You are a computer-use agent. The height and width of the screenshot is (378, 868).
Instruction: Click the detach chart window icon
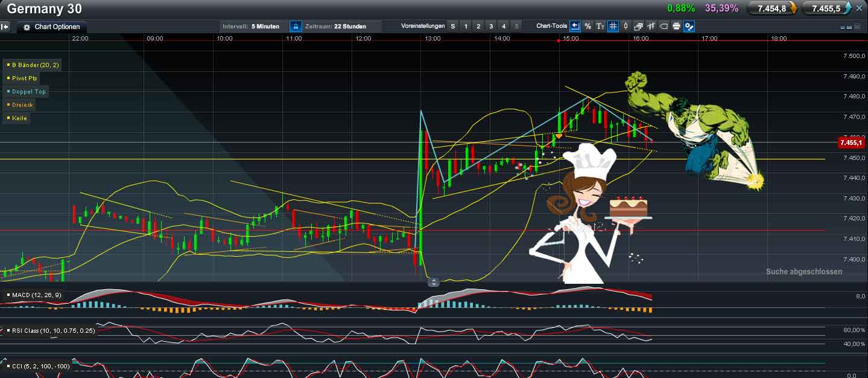[638, 26]
